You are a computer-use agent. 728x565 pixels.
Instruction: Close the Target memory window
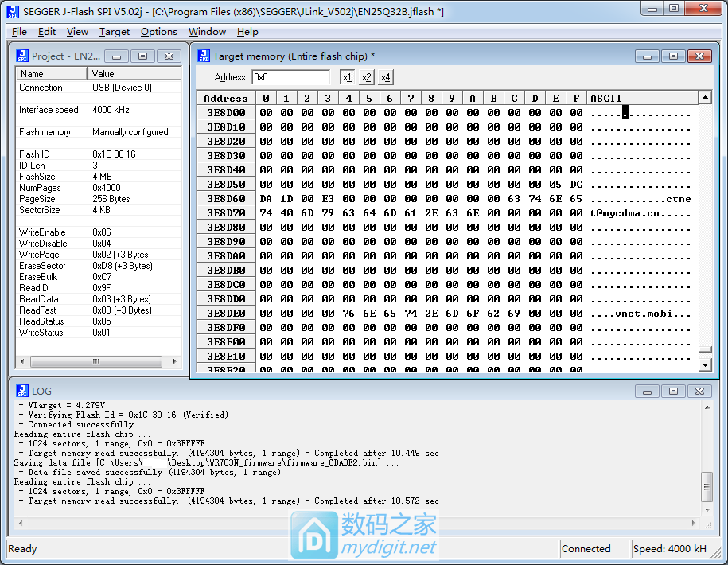(x=699, y=56)
